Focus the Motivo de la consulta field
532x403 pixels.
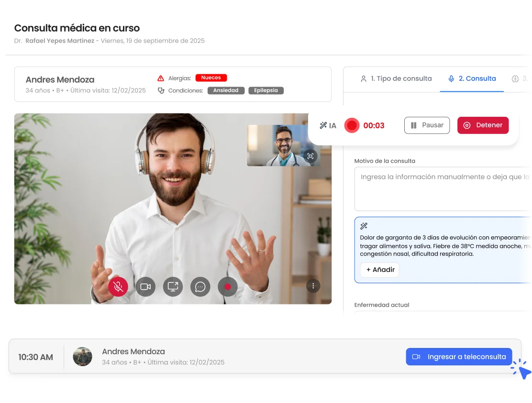pos(443,189)
